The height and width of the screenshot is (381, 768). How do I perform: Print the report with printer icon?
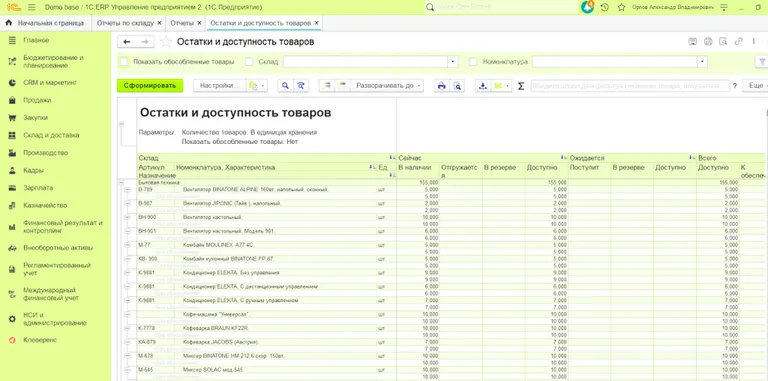click(x=442, y=86)
